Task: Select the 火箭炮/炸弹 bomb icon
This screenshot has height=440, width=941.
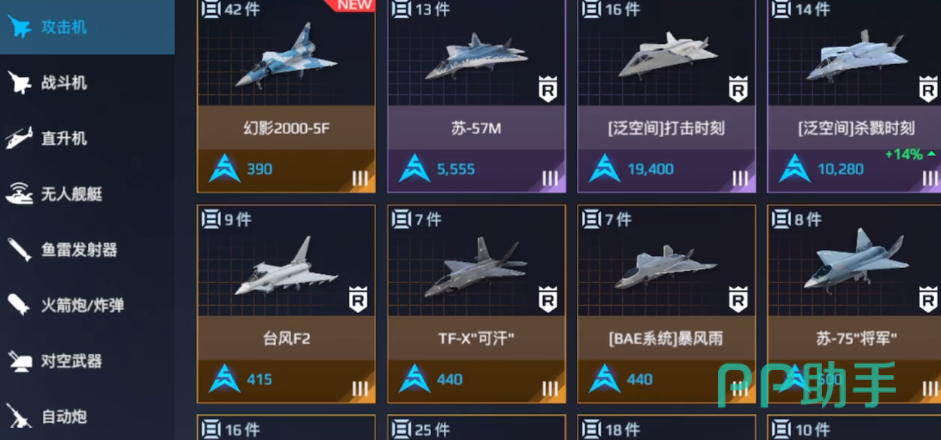Action: [x=19, y=305]
